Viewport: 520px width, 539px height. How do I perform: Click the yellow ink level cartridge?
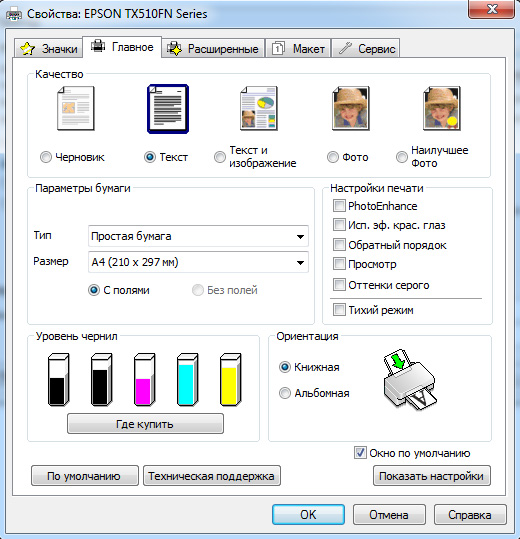[230, 380]
